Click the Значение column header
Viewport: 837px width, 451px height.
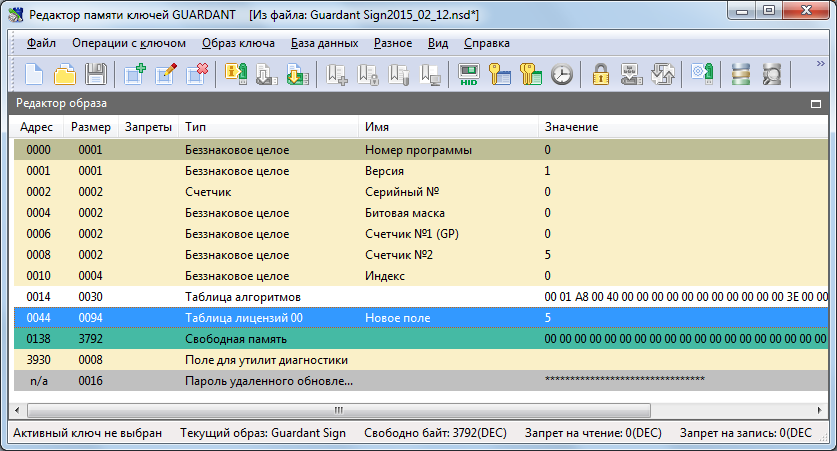pyautogui.click(x=571, y=127)
